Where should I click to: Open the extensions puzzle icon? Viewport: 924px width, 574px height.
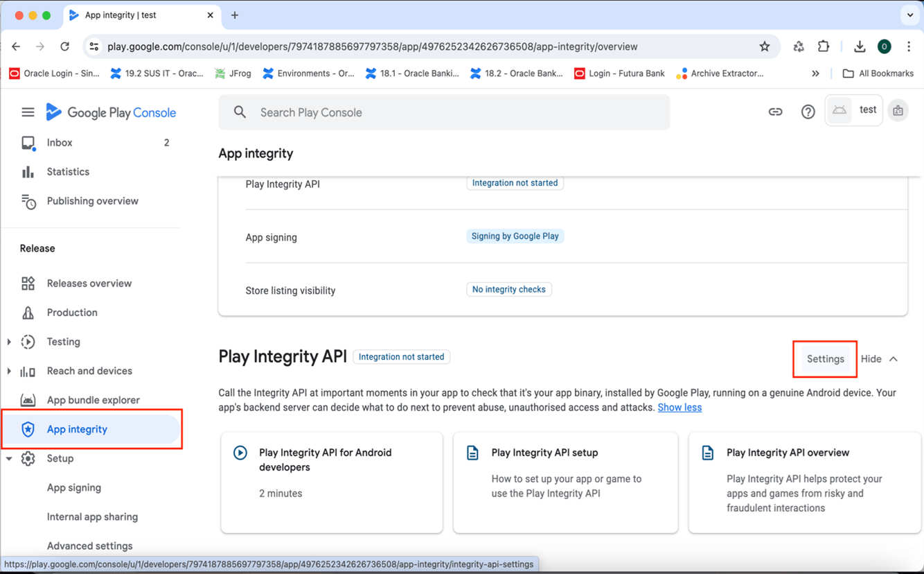point(823,46)
